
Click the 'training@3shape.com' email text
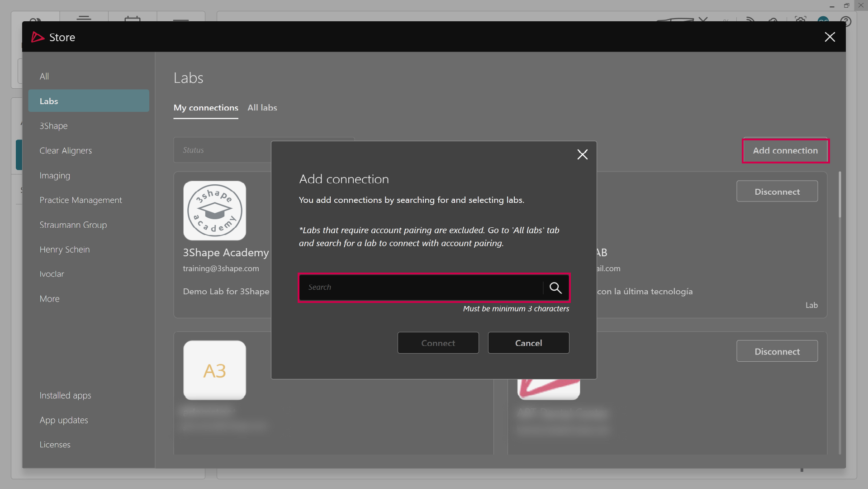pyautogui.click(x=221, y=268)
